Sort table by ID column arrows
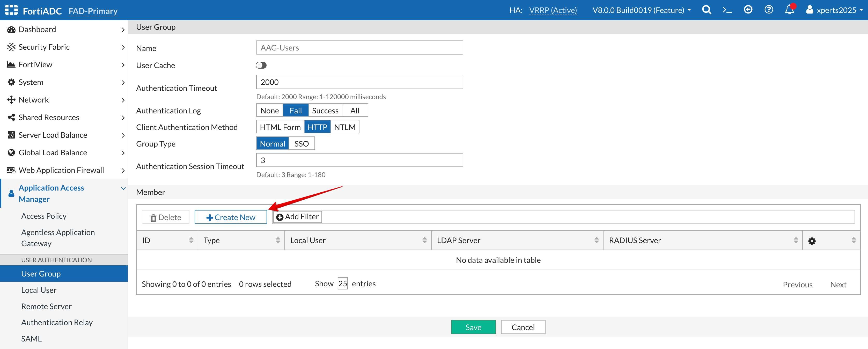Viewport: 868px width, 349px height. (x=191, y=241)
